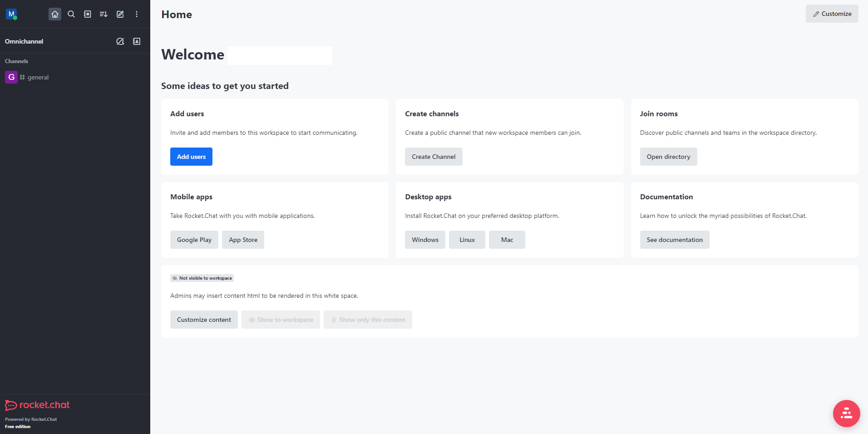
Task: Click the Not visible to workspace tag
Action: pyautogui.click(x=202, y=278)
